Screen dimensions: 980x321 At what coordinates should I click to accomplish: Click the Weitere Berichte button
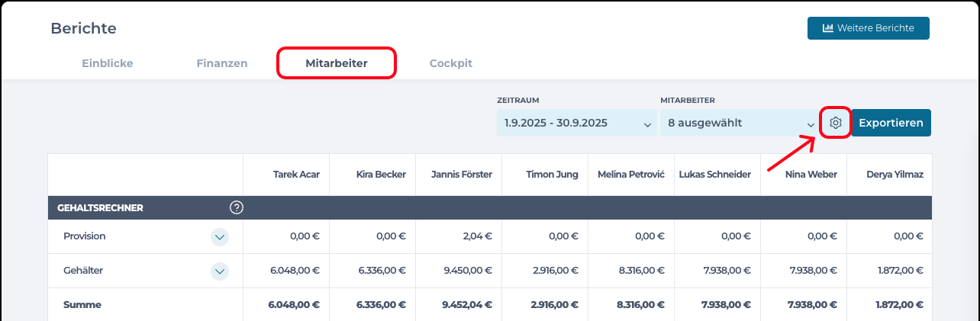[868, 28]
